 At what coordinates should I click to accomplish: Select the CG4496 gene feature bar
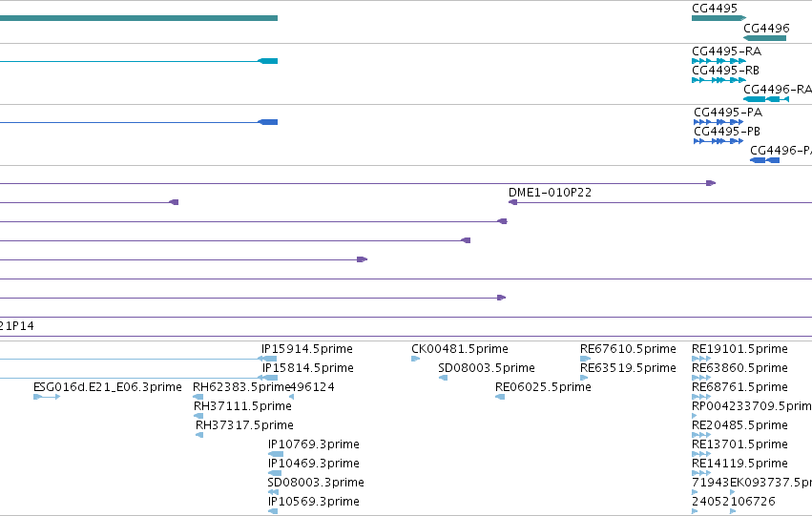point(764,38)
